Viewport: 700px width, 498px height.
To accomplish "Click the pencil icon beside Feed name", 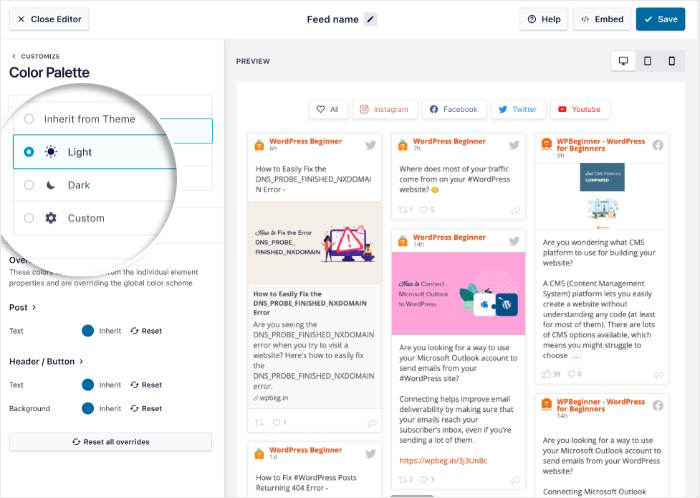I will [370, 19].
